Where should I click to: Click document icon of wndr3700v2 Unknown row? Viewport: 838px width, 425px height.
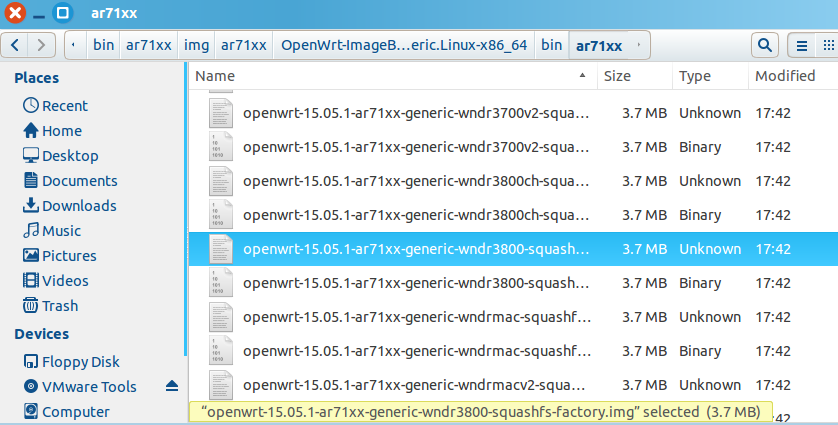[x=221, y=113]
